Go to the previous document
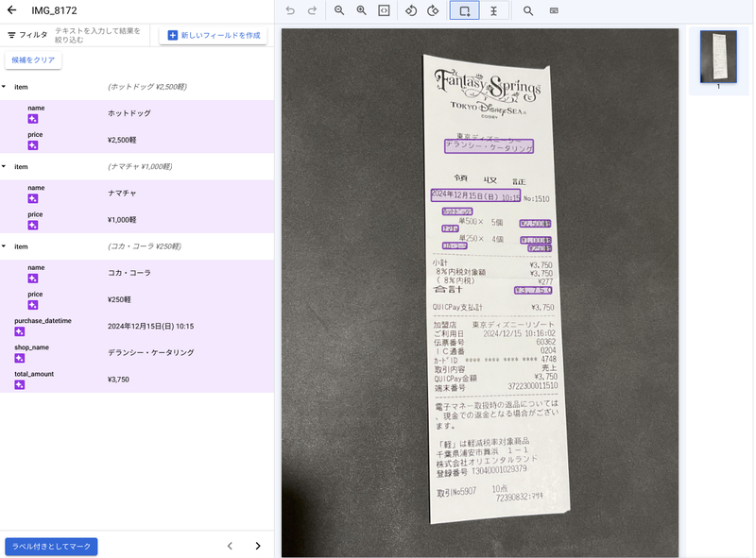 coord(230,546)
